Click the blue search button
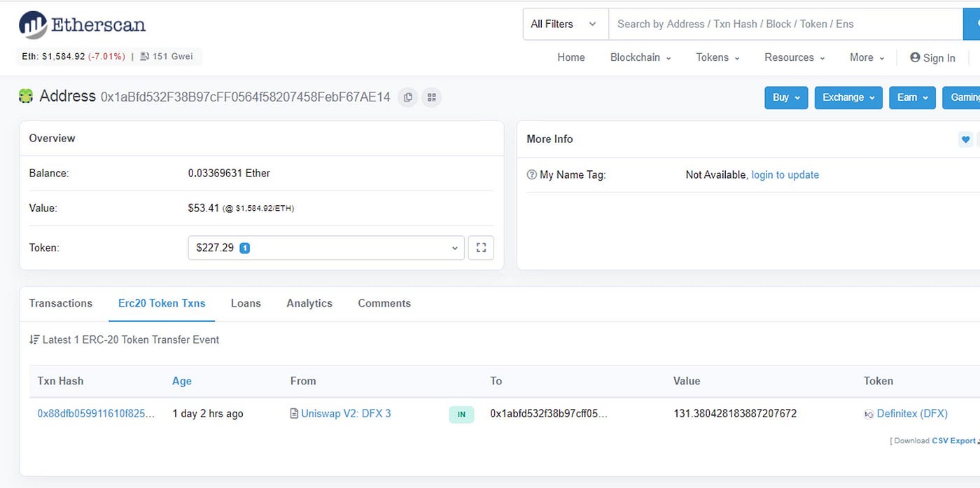The image size is (980, 488). click(972, 24)
